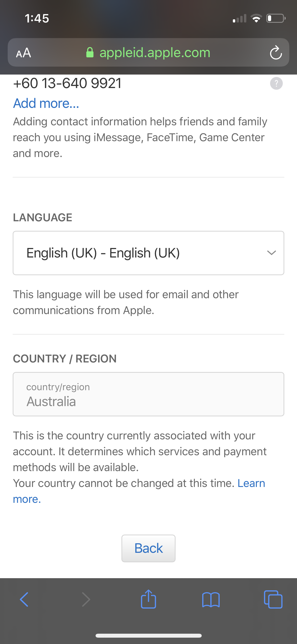Open the AA text size menu

23,53
